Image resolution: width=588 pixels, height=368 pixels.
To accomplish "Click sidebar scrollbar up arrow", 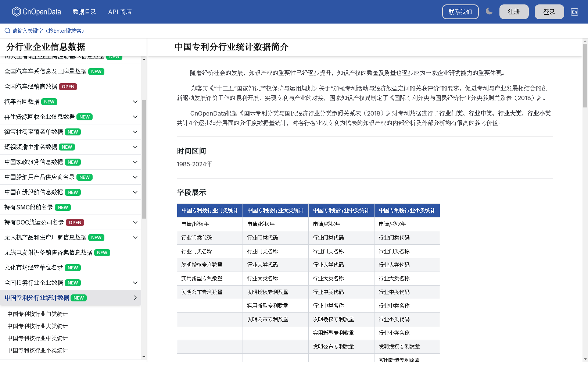I will click(144, 59).
